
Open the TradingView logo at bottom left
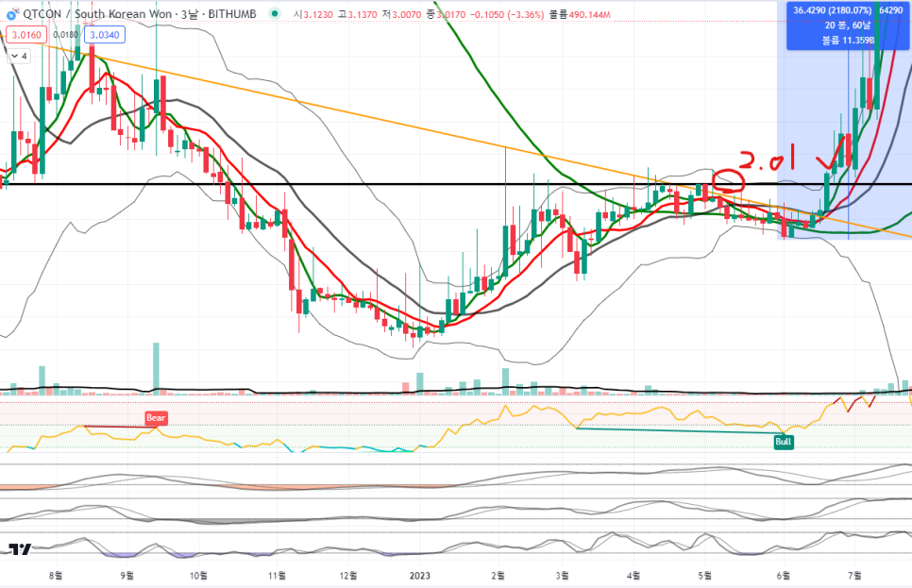pyautogui.click(x=20, y=549)
